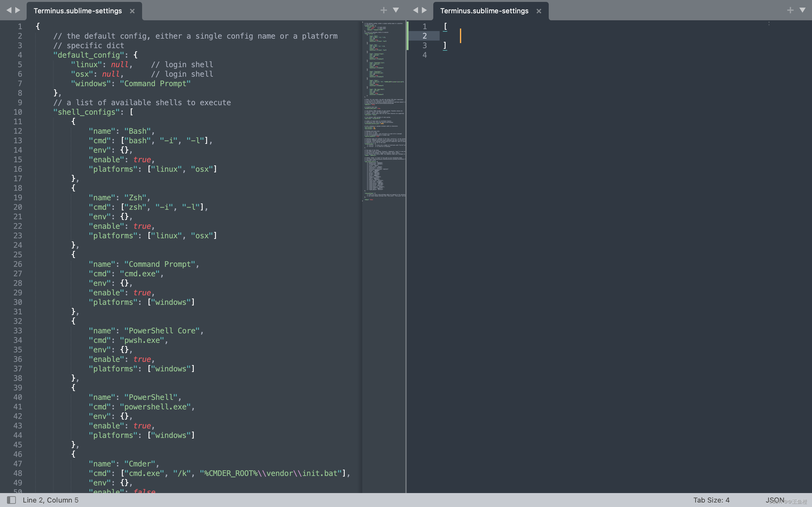Image resolution: width=812 pixels, height=507 pixels.
Task: Close the right Terminus.sublime-settings tab
Action: click(x=539, y=11)
